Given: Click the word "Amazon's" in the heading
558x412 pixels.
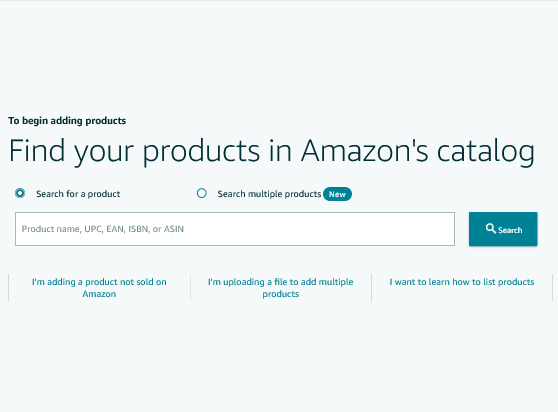Looking at the screenshot, I should coord(365,150).
